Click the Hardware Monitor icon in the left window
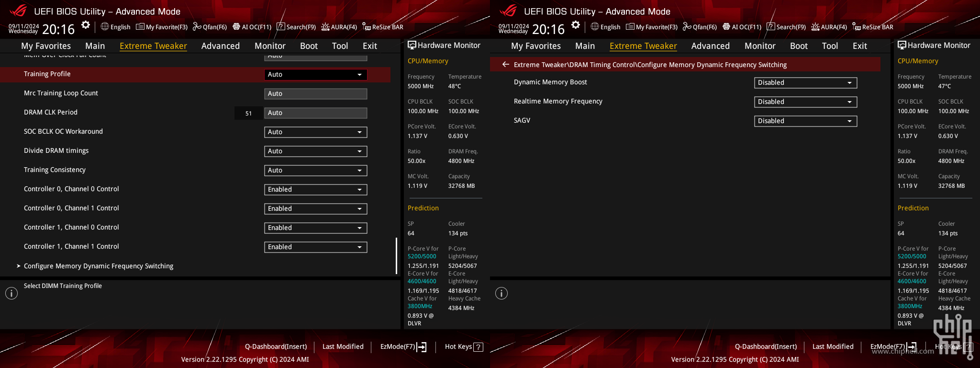 412,45
